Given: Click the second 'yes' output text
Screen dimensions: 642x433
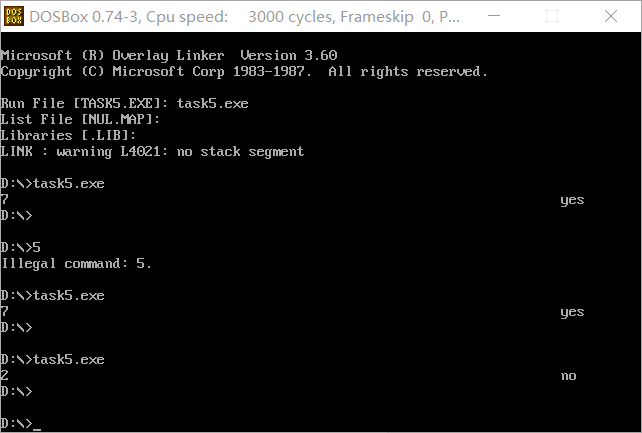Looking at the screenshot, I should (x=572, y=312).
